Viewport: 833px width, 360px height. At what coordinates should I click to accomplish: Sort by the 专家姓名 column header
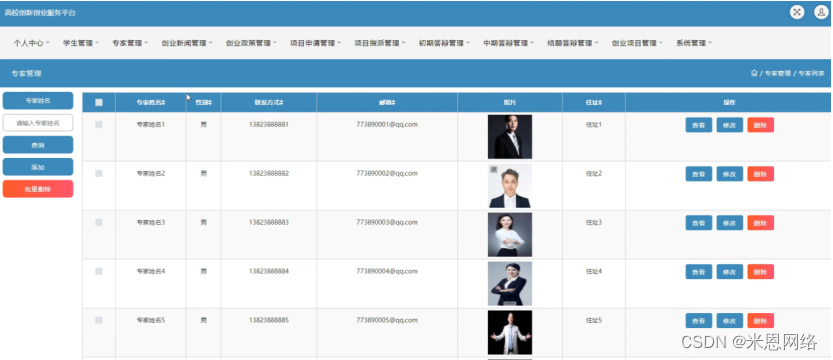click(x=150, y=102)
